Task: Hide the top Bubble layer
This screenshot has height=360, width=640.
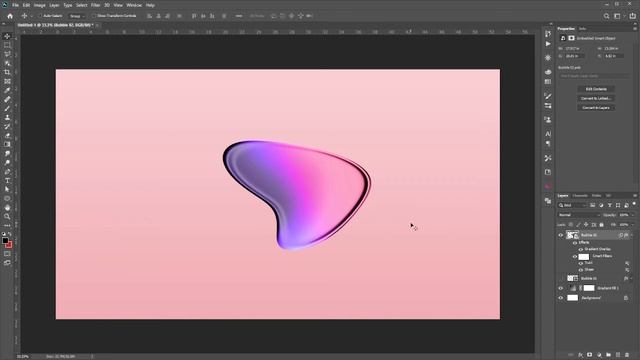Action: pos(561,235)
